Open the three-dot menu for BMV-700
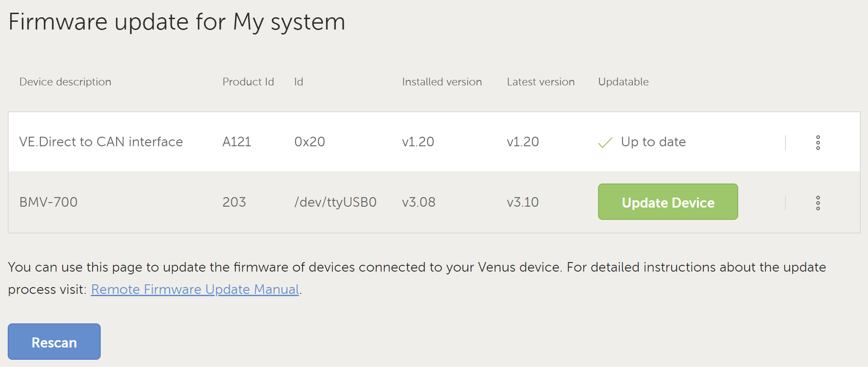 [x=818, y=203]
